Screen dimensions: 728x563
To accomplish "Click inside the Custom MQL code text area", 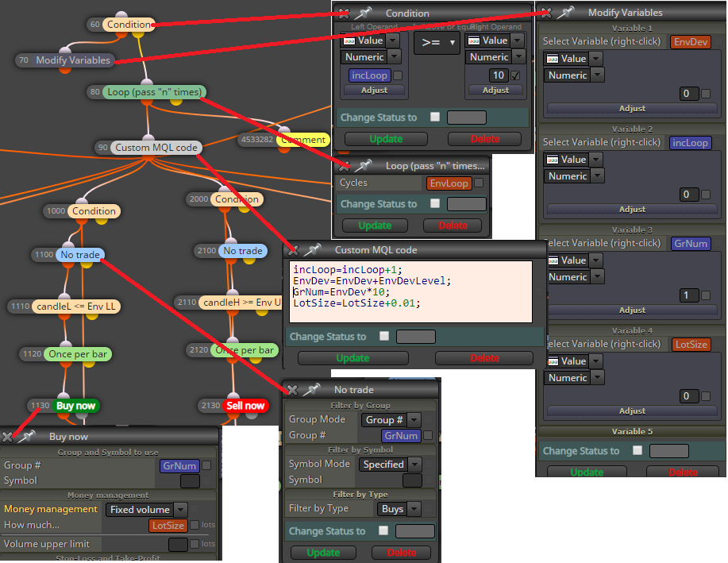I will pyautogui.click(x=410, y=291).
